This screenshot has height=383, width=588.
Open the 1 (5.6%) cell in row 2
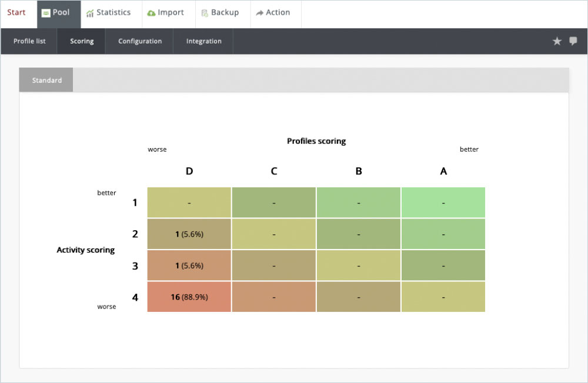tap(189, 234)
